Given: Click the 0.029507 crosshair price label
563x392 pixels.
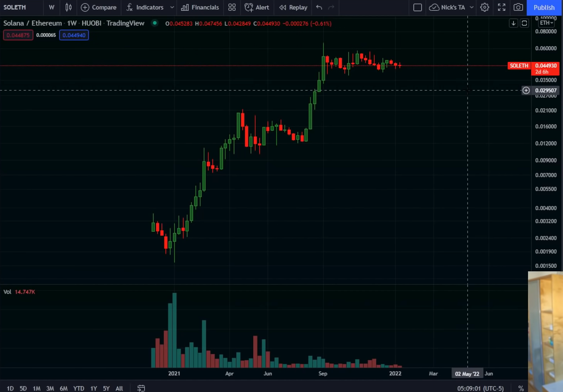Looking at the screenshot, I should pyautogui.click(x=546, y=90).
